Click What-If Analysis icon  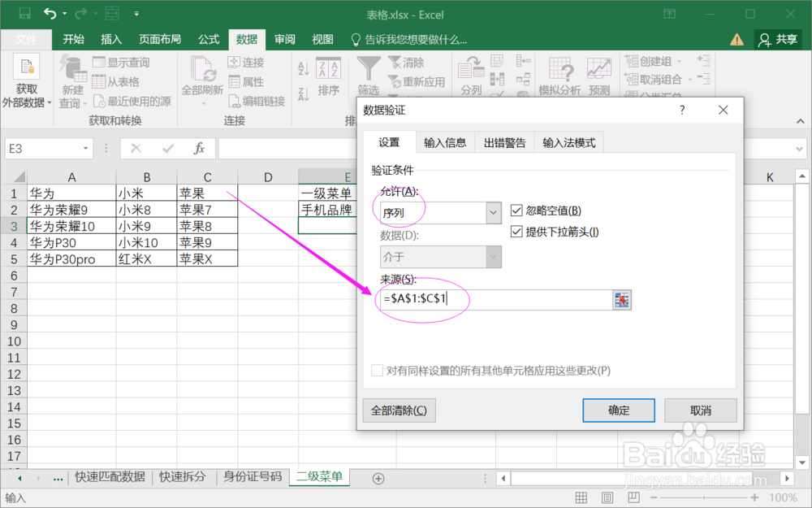561,69
